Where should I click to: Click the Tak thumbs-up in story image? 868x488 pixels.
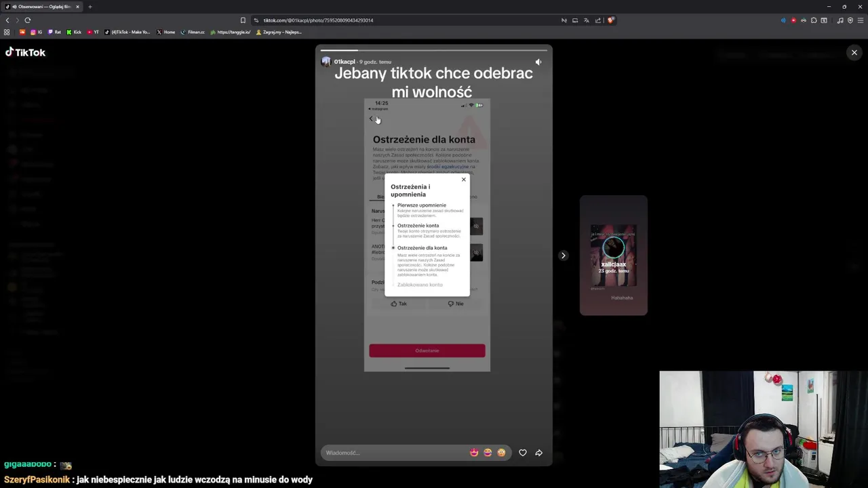[399, 304]
